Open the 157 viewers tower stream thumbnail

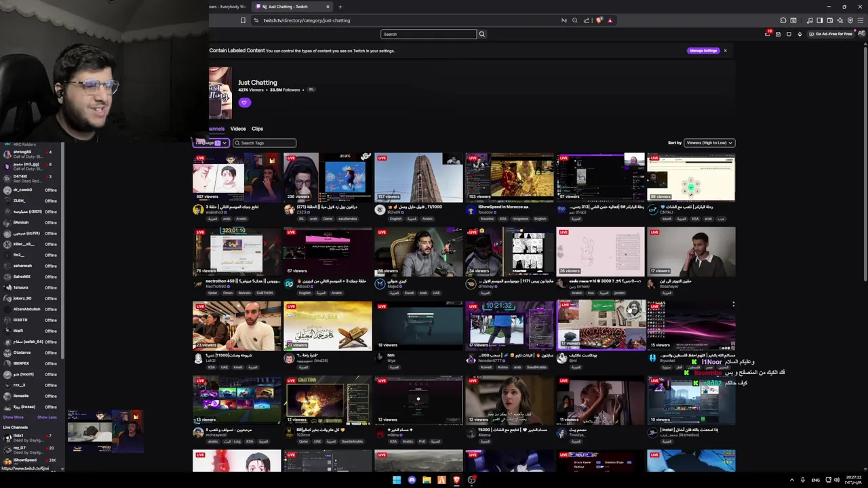(x=418, y=178)
